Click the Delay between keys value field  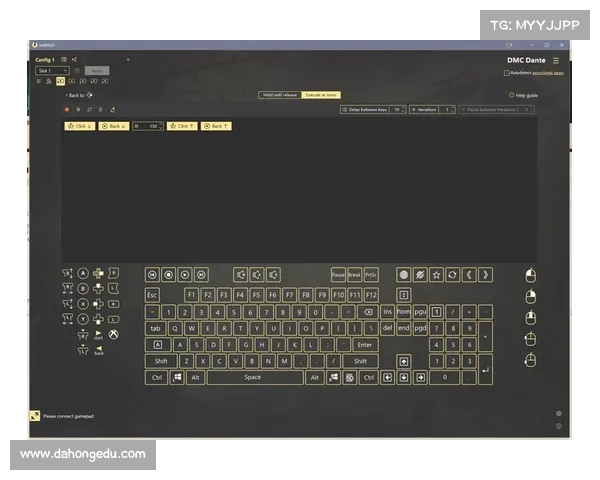click(396, 109)
